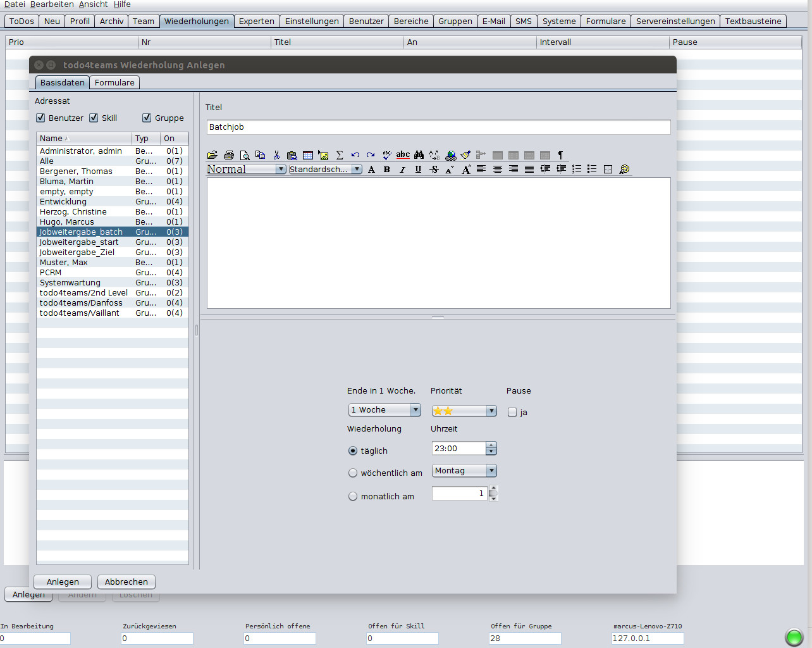Select Jobweitergabe_start in recipient list

pyautogui.click(x=113, y=242)
